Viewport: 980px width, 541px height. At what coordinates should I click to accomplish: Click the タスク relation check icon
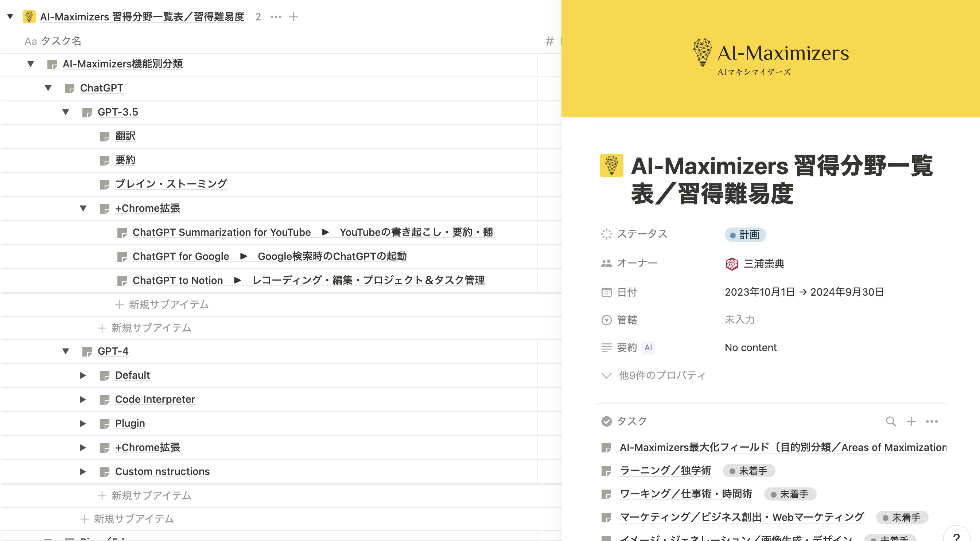(x=606, y=421)
